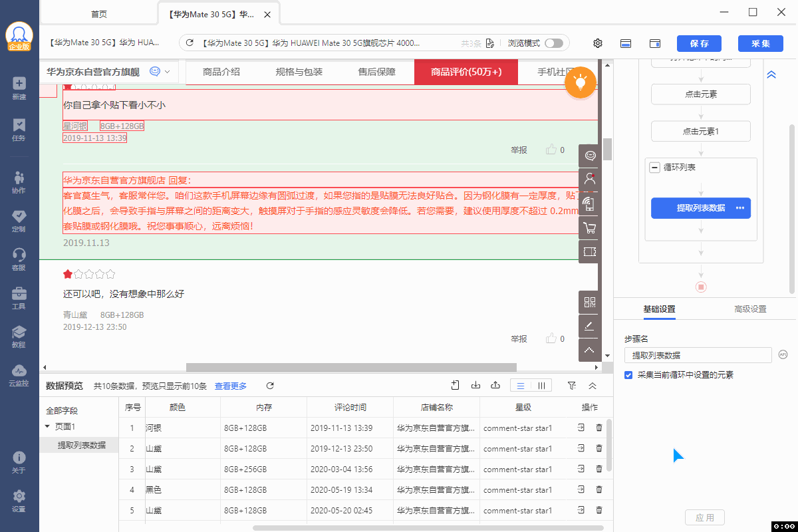This screenshot has height=532, width=798.
Task: Select the 商品评价(50万+) tab
Action: 466,72
